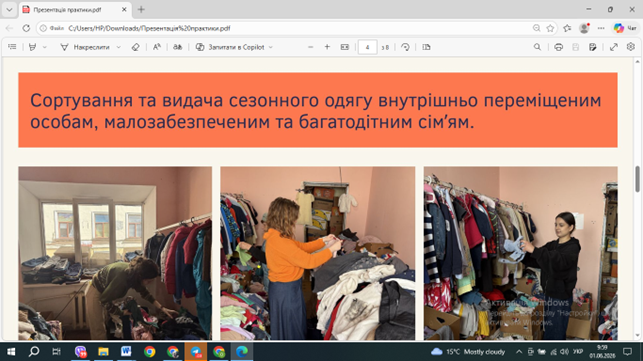Open the table of contents panel
Image resolution: width=643 pixels, height=361 pixels.
tap(12, 47)
